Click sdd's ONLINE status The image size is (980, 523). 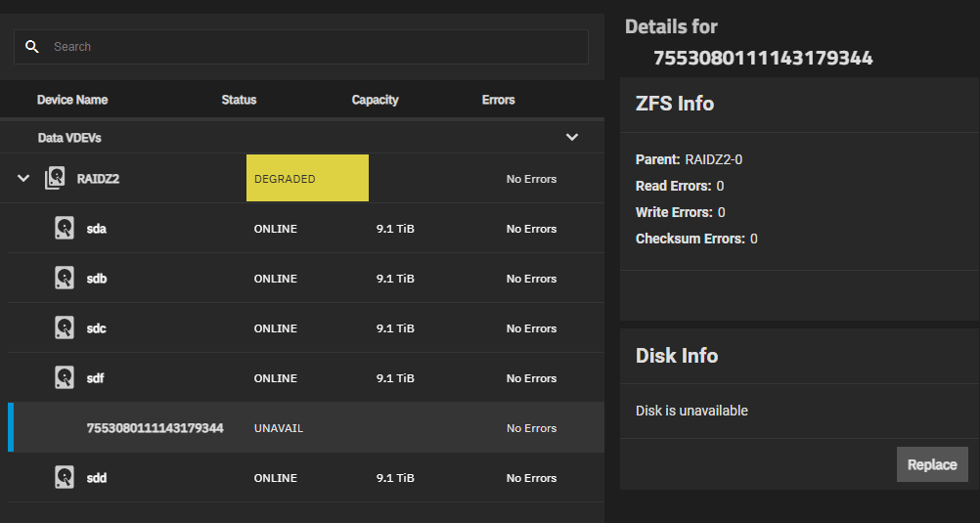pos(276,478)
